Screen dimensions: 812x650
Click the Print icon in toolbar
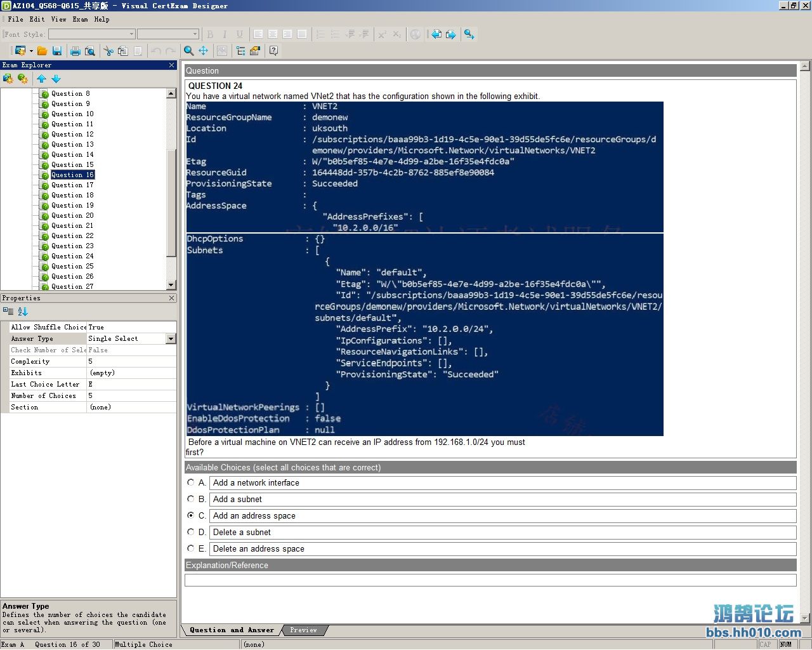click(75, 51)
